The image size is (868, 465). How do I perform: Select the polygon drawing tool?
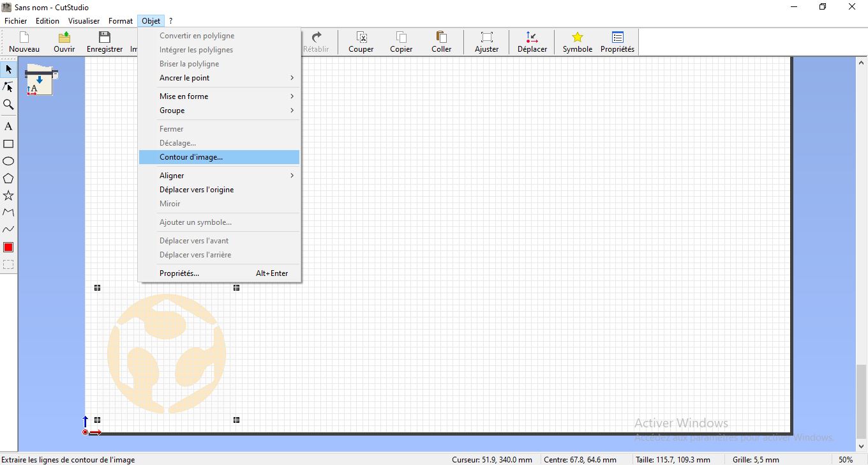(x=8, y=179)
